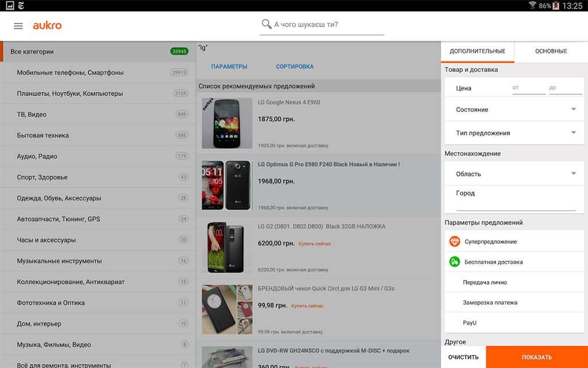Select Все категории row

coord(98,51)
